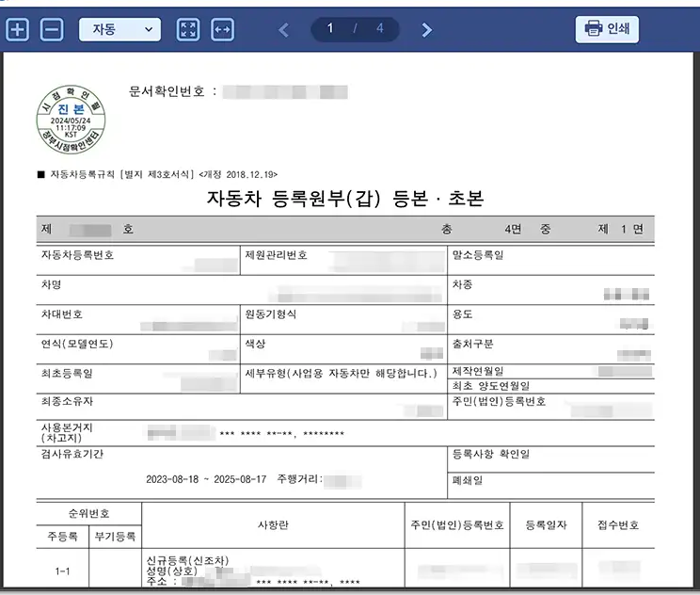
Task: Go to previous page arrow
Action: [283, 30]
